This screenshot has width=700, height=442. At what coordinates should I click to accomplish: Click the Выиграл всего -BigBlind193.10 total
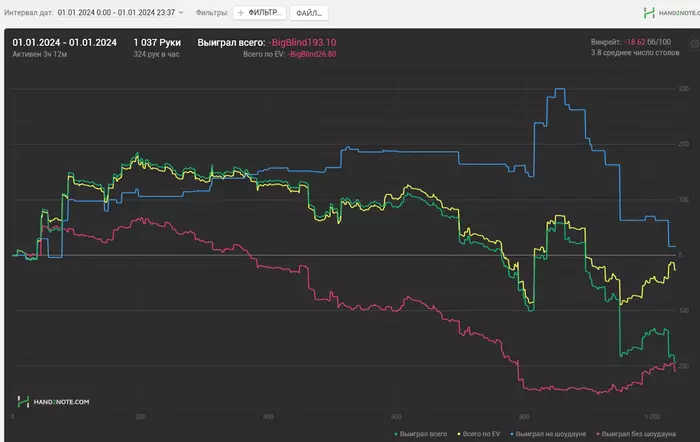click(267, 42)
